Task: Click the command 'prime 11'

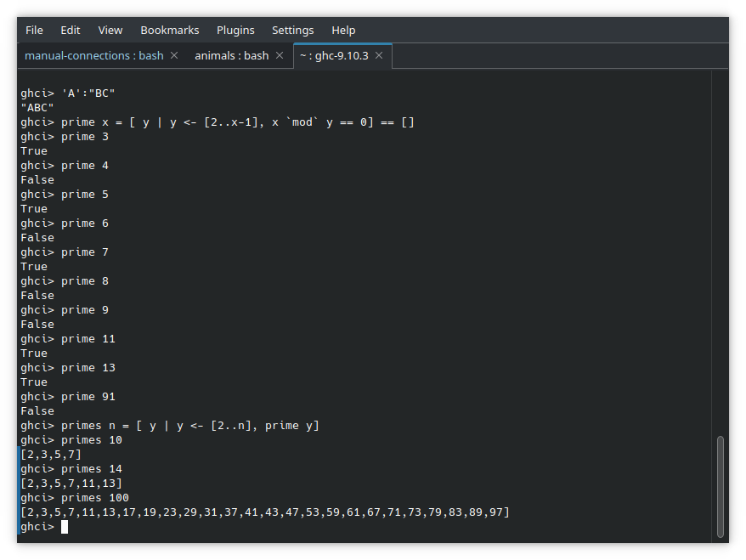Action: click(88, 339)
